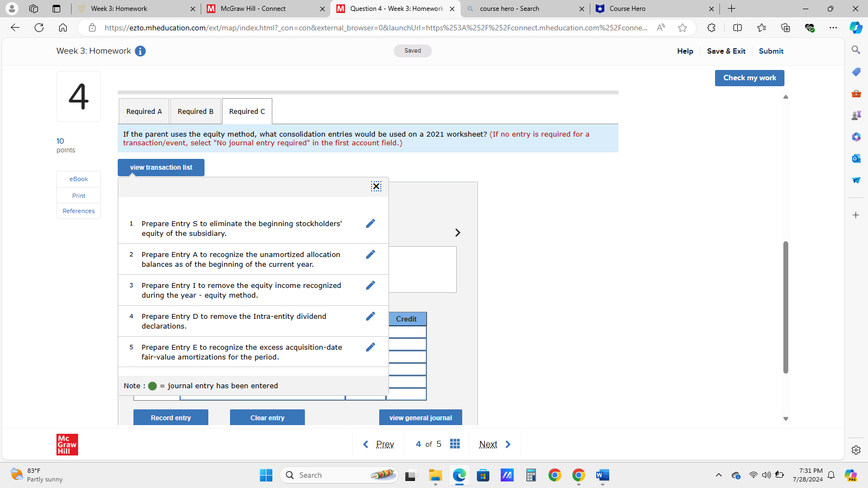Go to next transaction with right chevron
868x488 pixels.
click(457, 233)
